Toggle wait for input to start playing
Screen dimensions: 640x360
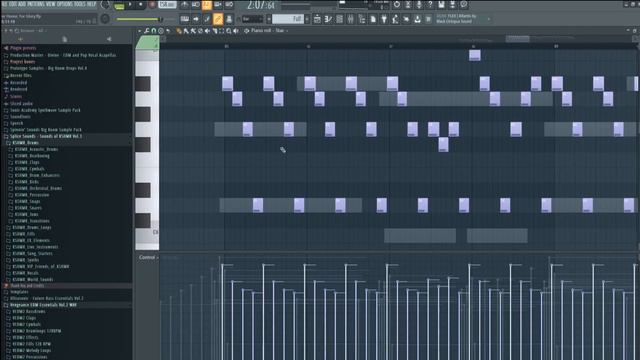196,4
